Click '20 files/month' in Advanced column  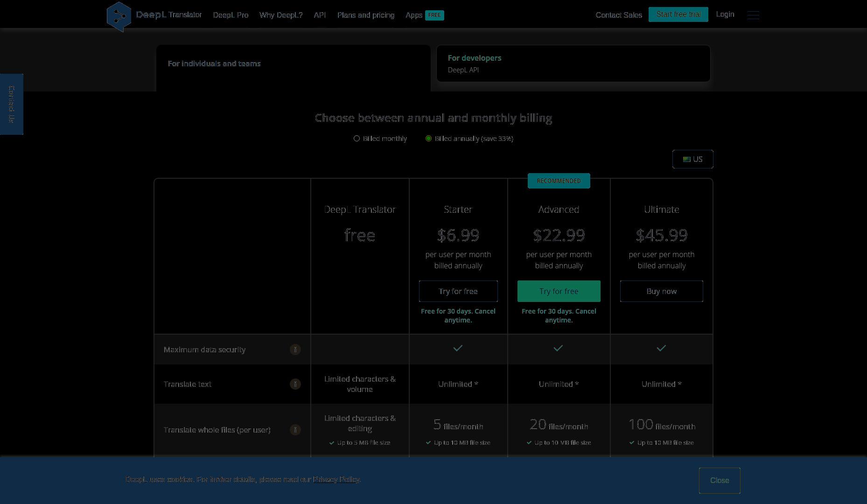point(559,425)
